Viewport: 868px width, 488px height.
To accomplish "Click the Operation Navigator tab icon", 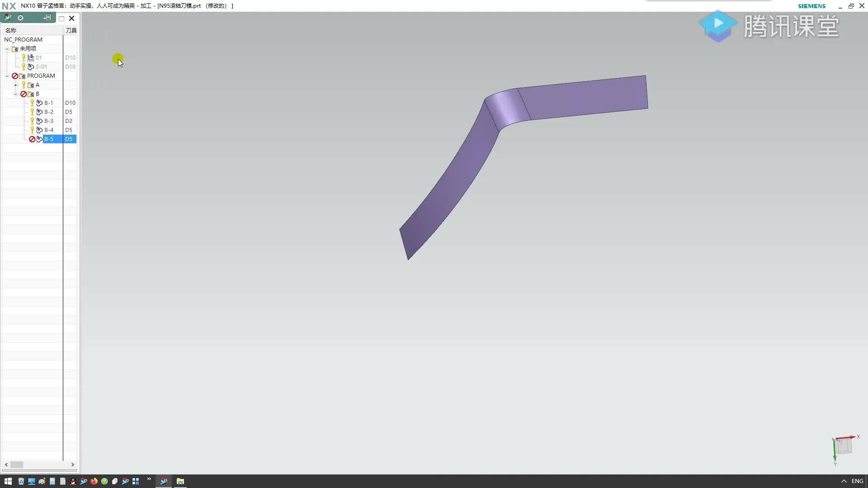I will 8,18.
